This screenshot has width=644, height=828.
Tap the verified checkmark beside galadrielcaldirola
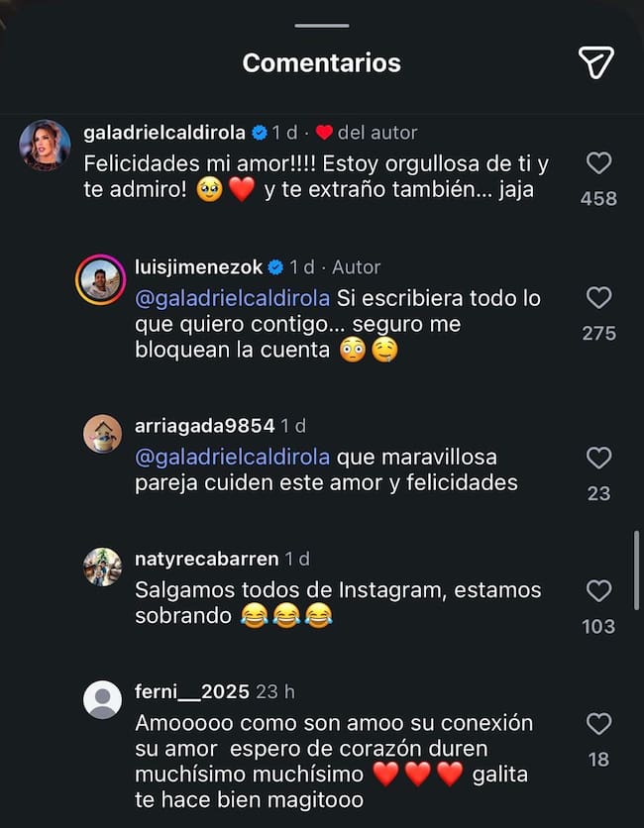(x=260, y=132)
